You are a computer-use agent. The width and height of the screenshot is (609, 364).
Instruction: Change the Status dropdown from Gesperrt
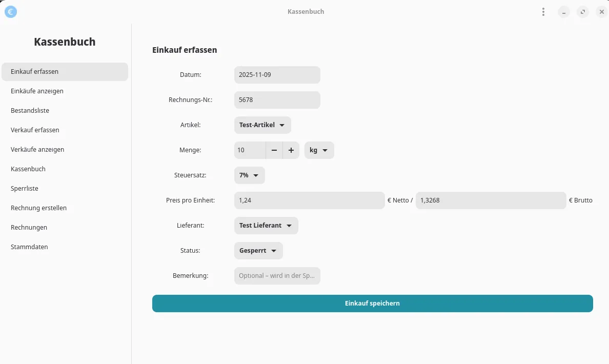click(258, 251)
